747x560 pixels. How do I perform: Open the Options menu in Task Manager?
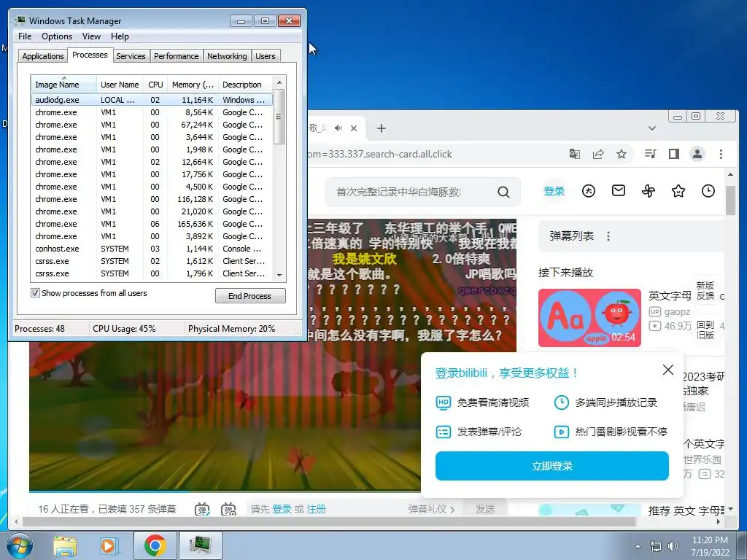pos(57,36)
